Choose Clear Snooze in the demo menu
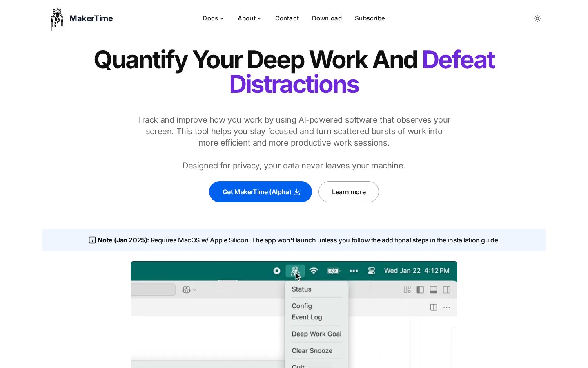 312,351
